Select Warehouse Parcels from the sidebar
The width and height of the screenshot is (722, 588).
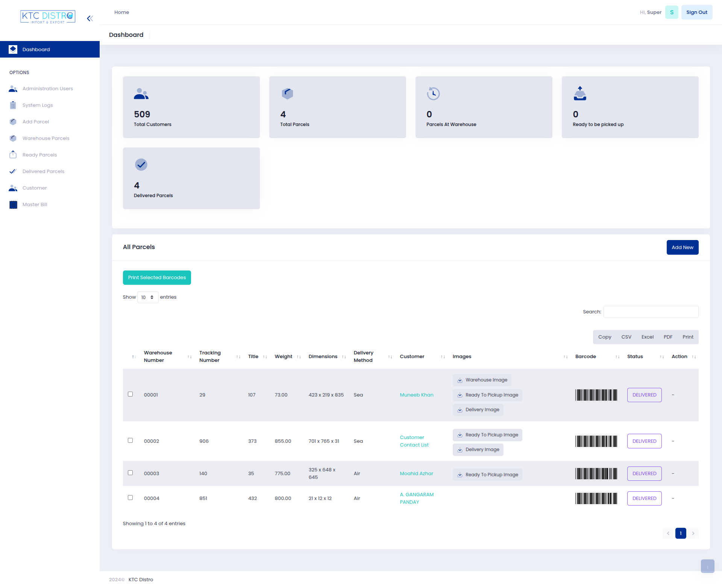click(45, 138)
